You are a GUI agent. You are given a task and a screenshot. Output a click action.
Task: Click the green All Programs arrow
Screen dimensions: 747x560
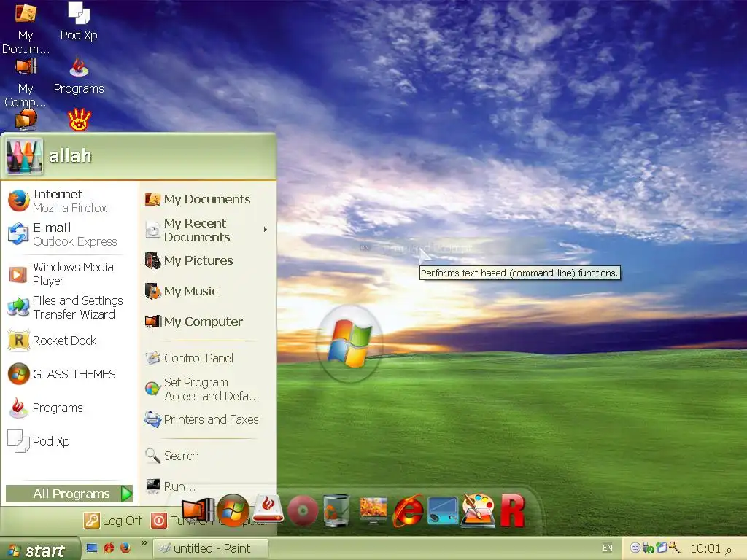coord(126,494)
